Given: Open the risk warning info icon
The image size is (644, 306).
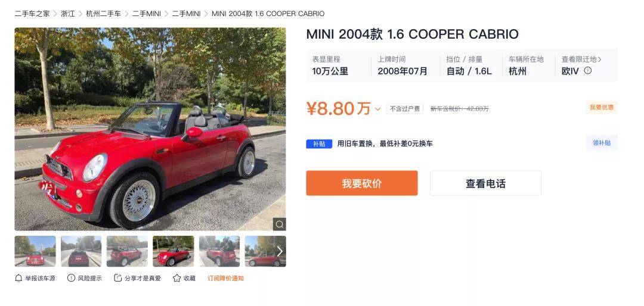Looking at the screenshot, I should point(71,278).
